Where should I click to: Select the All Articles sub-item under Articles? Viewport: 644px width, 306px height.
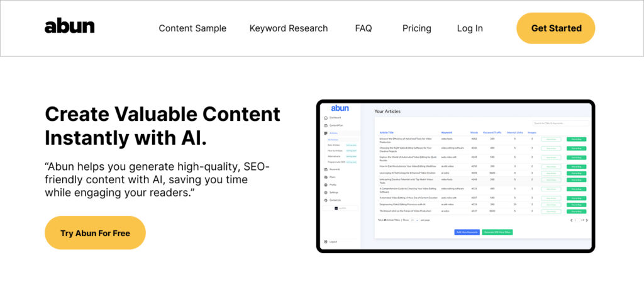333,140
